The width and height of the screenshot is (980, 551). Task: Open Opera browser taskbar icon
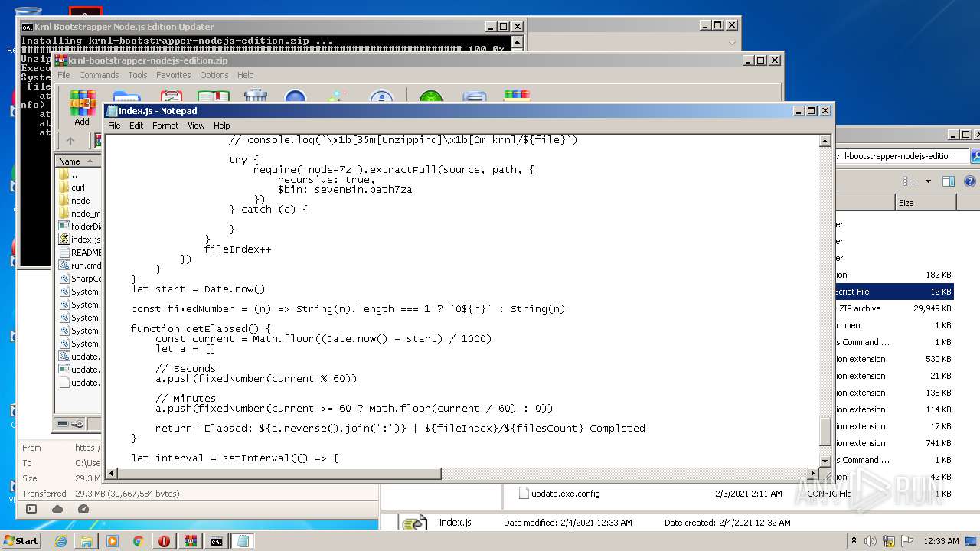pos(165,541)
